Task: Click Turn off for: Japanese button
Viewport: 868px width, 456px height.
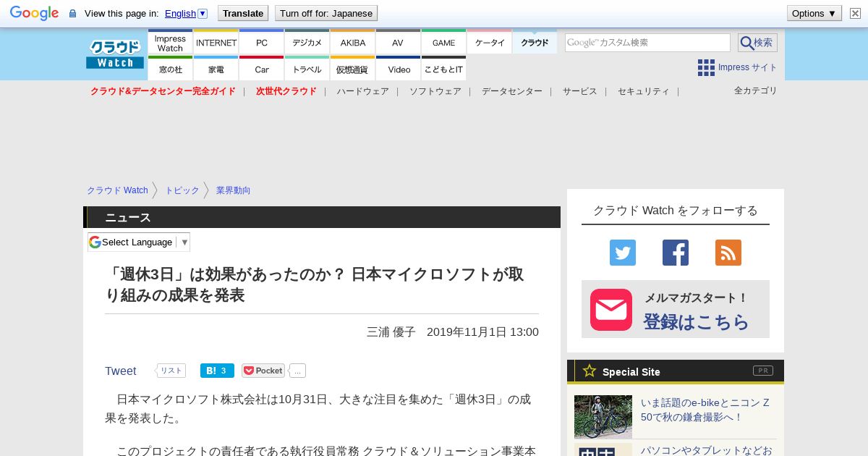Action: point(326,13)
